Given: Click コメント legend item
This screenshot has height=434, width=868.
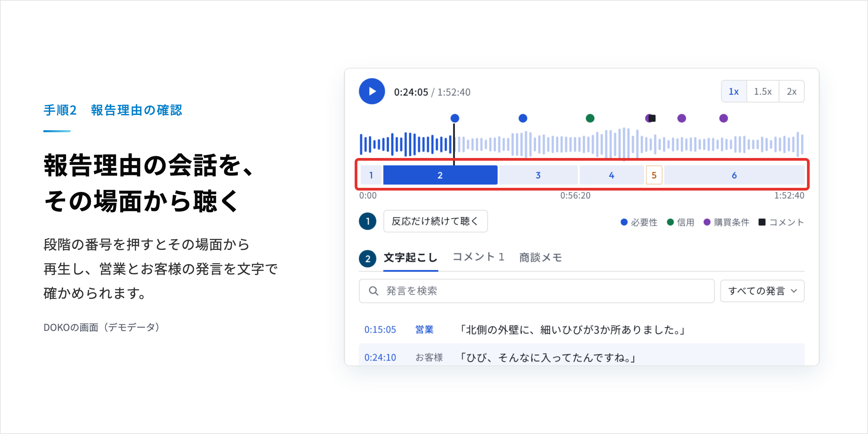Looking at the screenshot, I should tap(781, 222).
